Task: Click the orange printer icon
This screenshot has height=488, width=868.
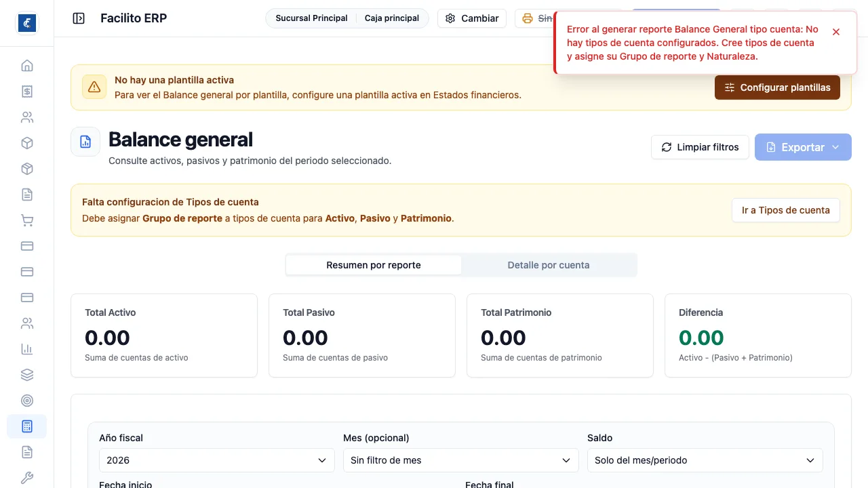Action: click(x=528, y=18)
